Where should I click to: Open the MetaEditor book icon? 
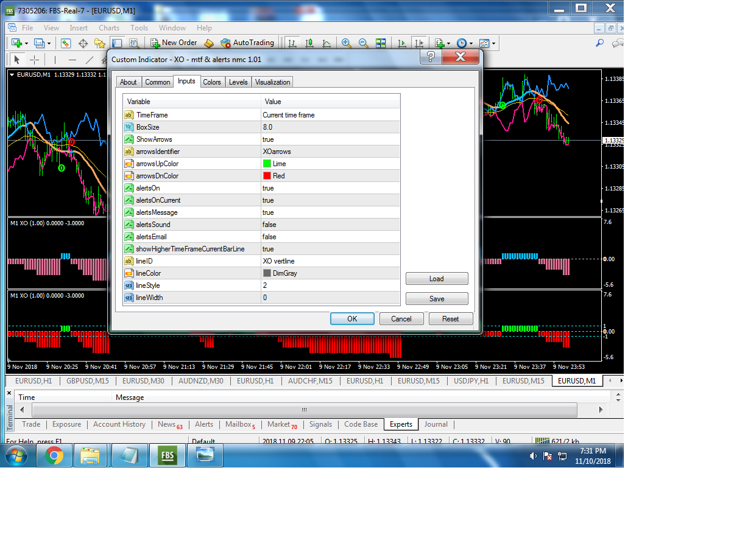[209, 43]
